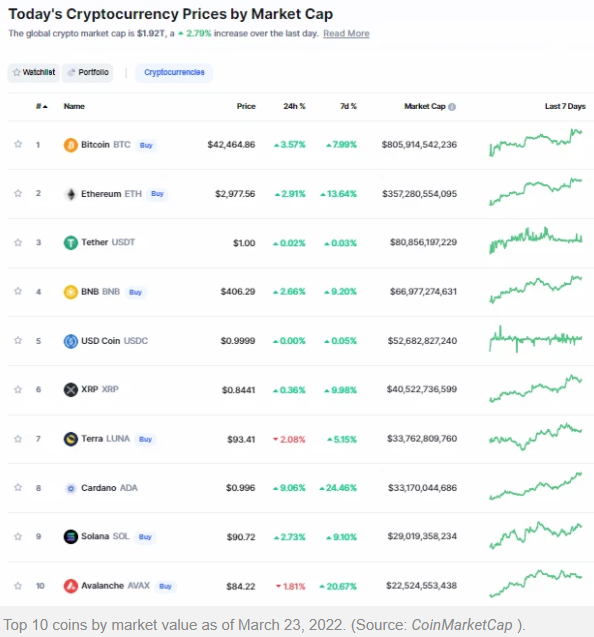Screen dimensions: 594x637
Task: Click the Avalanche red logo icon
Action: pos(71,586)
